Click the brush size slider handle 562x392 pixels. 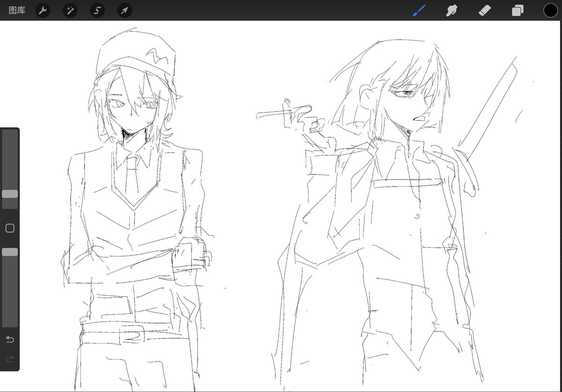point(10,194)
